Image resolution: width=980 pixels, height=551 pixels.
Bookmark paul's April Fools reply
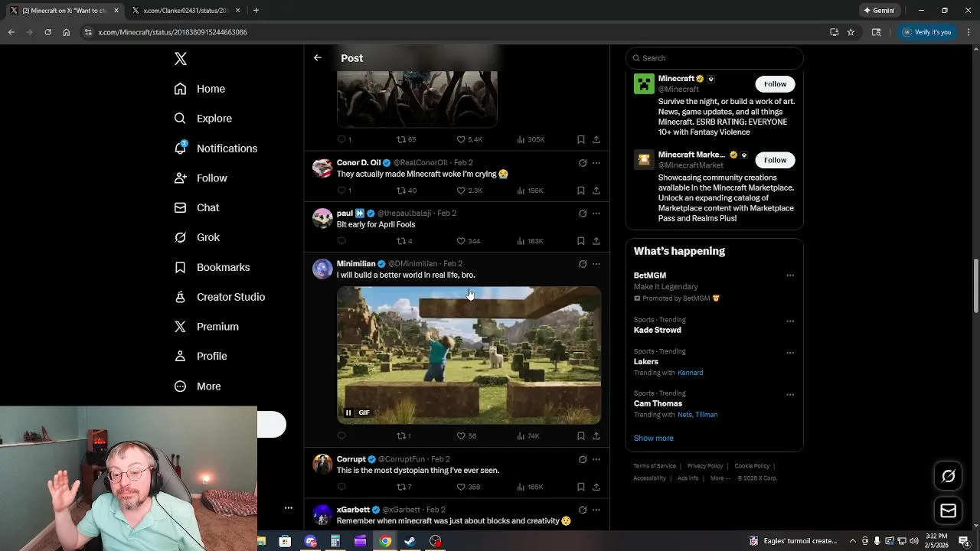(581, 241)
